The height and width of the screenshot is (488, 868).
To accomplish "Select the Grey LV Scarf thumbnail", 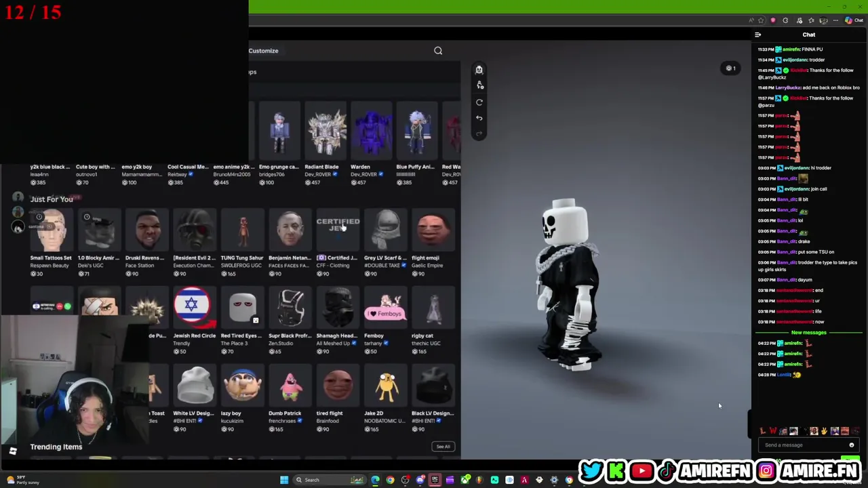I will point(386,230).
